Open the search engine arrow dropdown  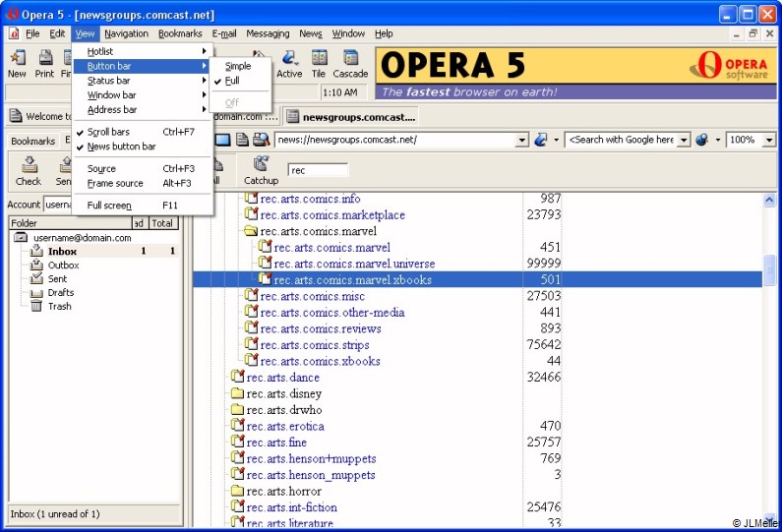[718, 140]
